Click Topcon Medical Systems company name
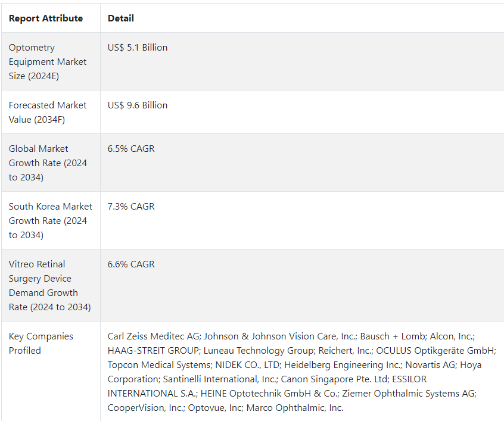 [x=159, y=365]
